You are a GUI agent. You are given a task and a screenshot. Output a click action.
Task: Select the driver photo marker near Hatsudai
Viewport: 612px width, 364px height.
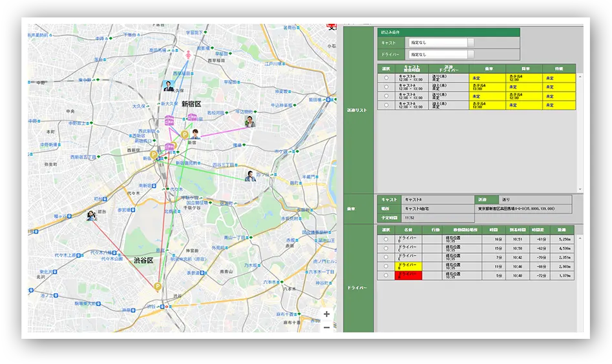pyautogui.click(x=91, y=216)
